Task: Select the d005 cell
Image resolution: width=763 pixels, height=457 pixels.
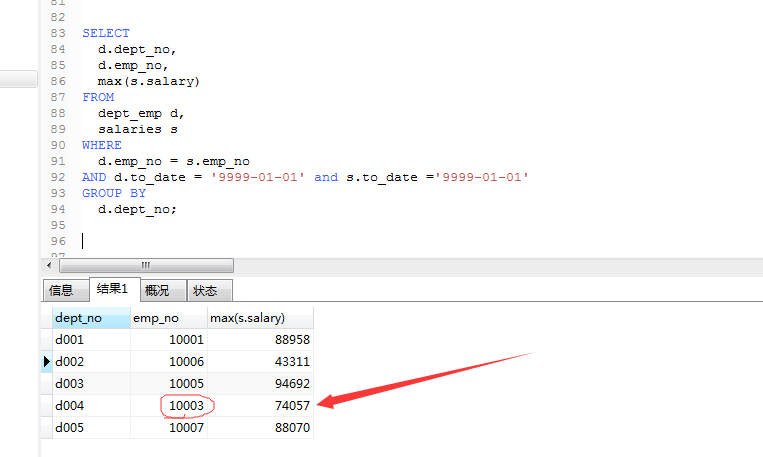Action: [x=91, y=427]
